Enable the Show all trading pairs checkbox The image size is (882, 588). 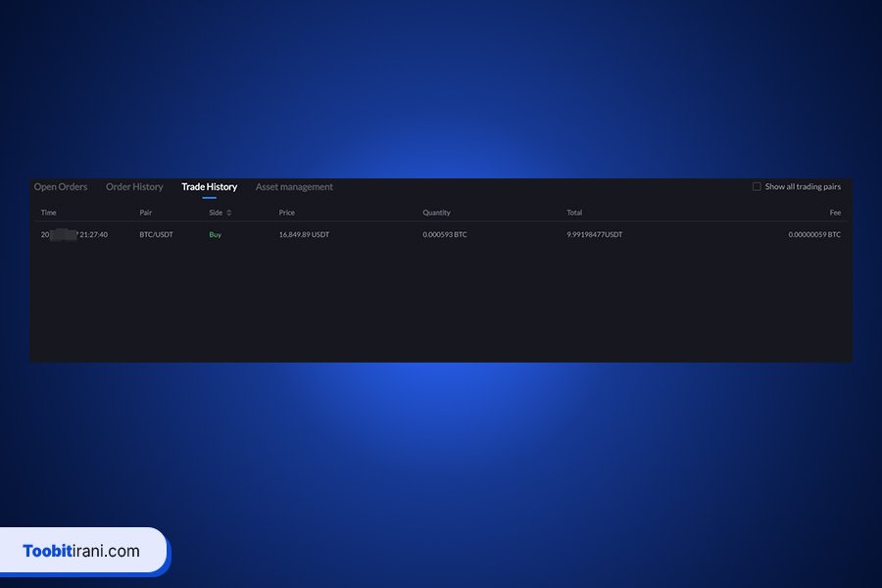756,186
